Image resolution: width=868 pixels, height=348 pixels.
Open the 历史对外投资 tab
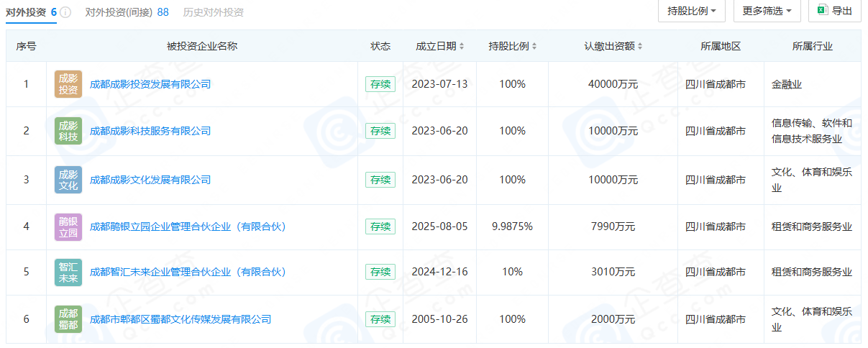coord(214,12)
